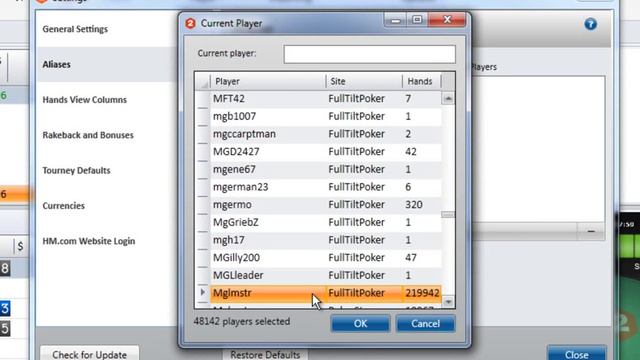
Task: Click the row indicator arrow beside Mglmstr
Action: [202, 292]
